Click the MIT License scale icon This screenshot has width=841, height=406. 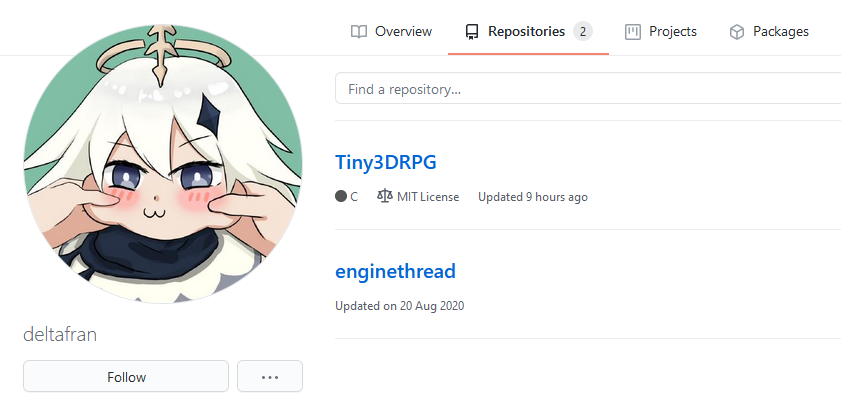[385, 196]
